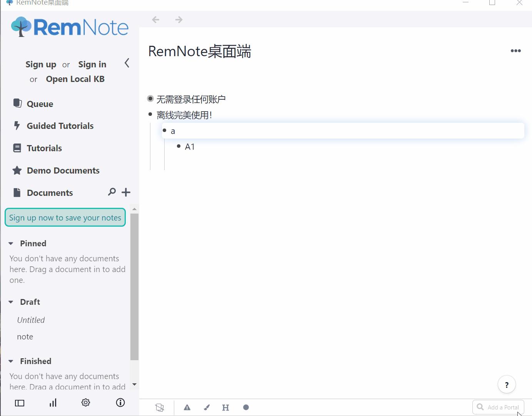
Task: Open the Queue section
Action: click(40, 104)
